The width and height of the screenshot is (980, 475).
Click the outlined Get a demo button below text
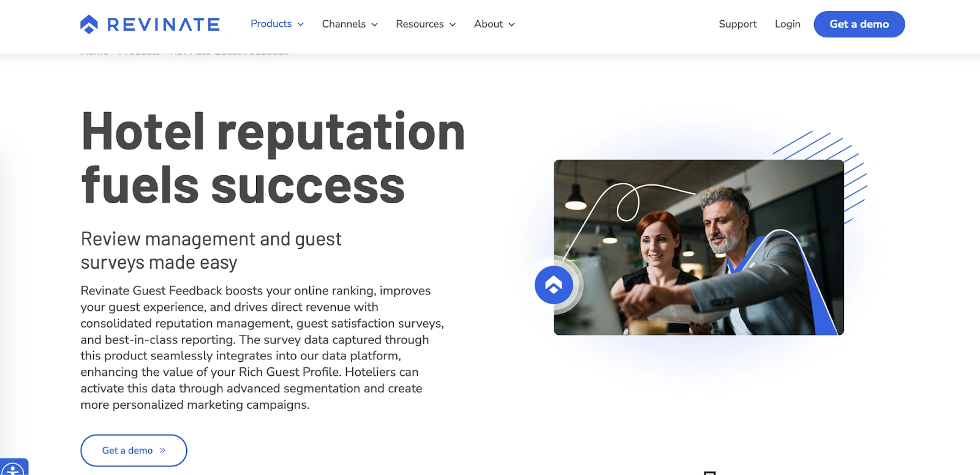[134, 451]
